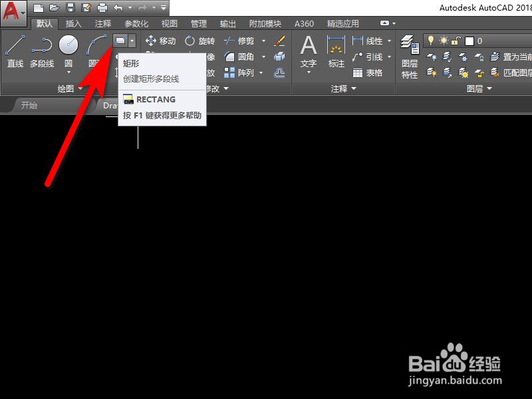Click the 圆角 fillet tool

coord(239,57)
